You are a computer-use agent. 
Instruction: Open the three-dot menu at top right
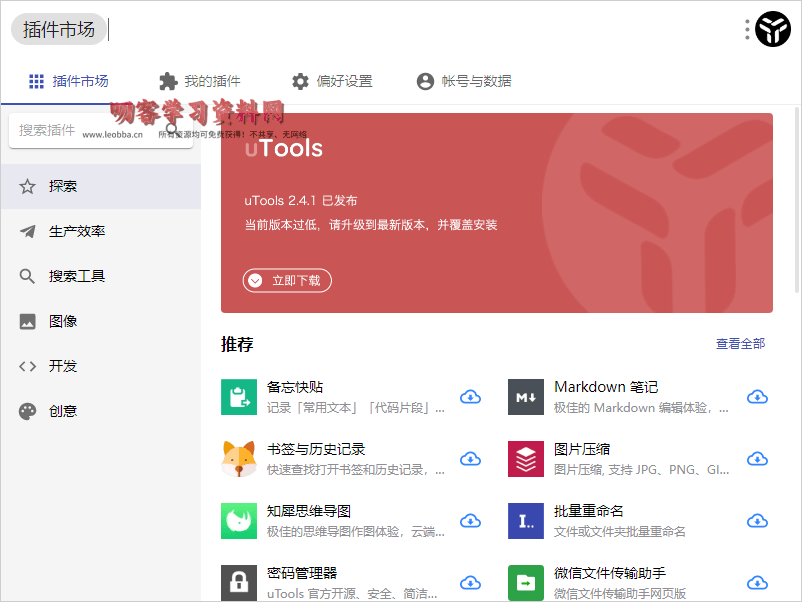pos(747,30)
